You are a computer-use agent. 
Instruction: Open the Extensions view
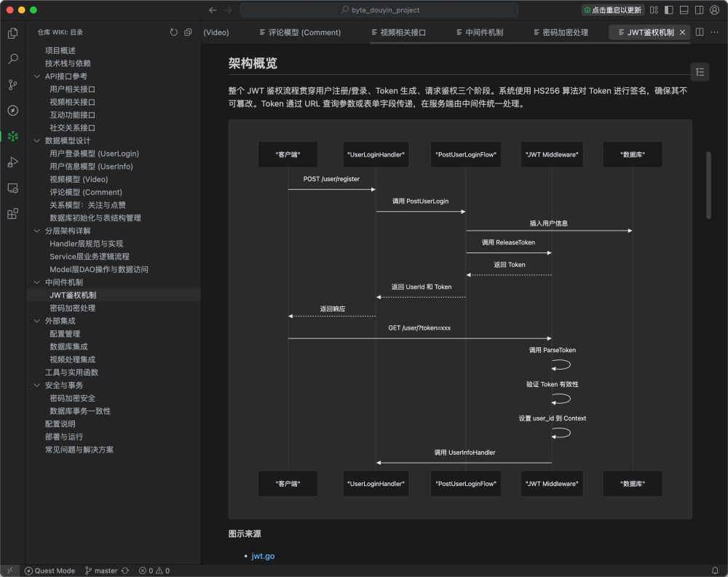point(12,212)
